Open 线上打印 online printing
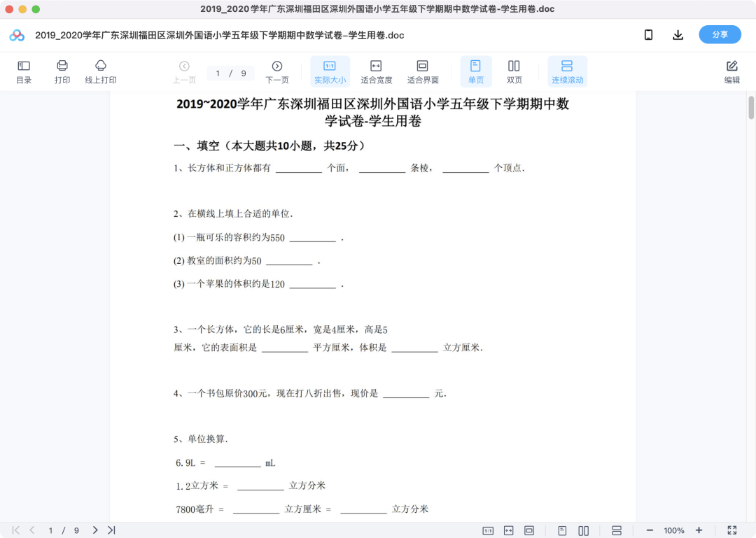 pos(101,72)
